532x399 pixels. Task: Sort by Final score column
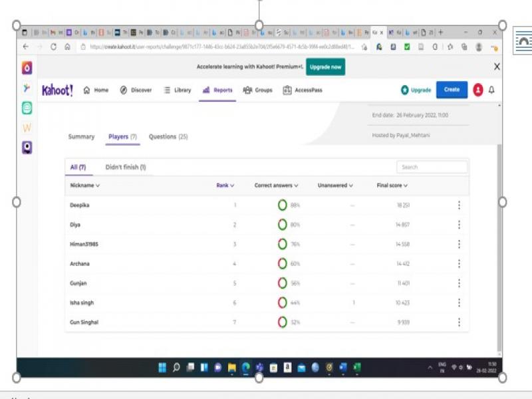pos(392,186)
